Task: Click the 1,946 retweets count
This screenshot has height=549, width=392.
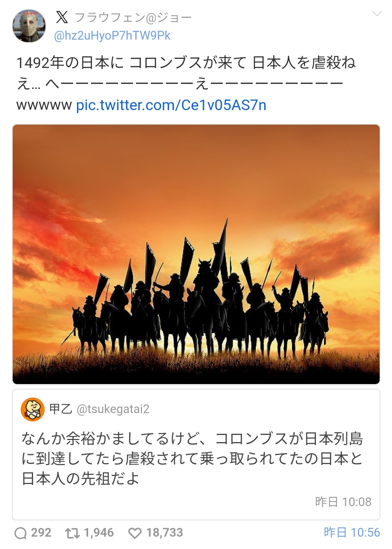Action: 99,533
